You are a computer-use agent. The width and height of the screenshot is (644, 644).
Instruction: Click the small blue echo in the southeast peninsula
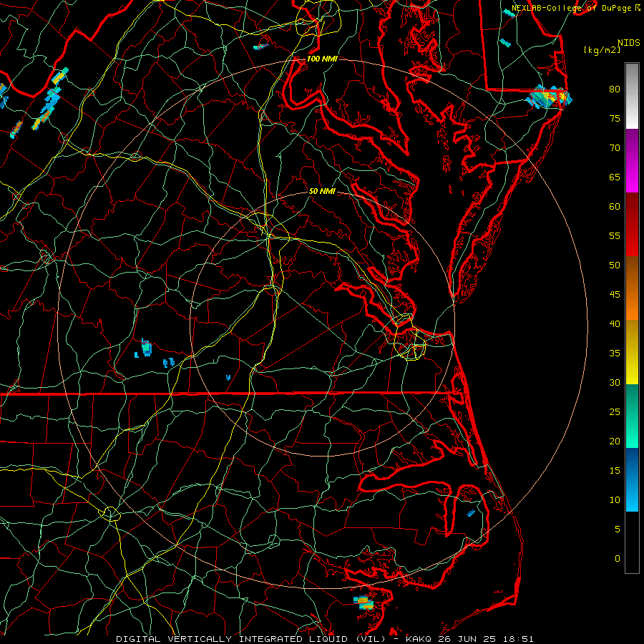tap(471, 513)
